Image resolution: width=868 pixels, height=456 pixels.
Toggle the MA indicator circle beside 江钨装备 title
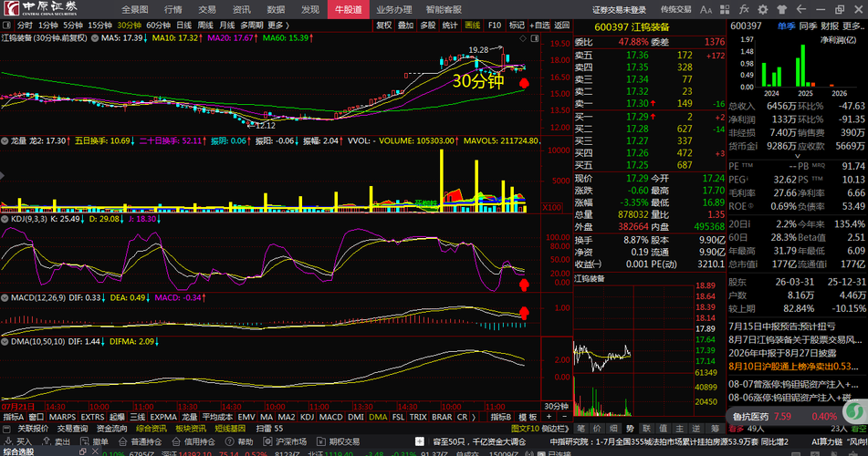click(95, 38)
